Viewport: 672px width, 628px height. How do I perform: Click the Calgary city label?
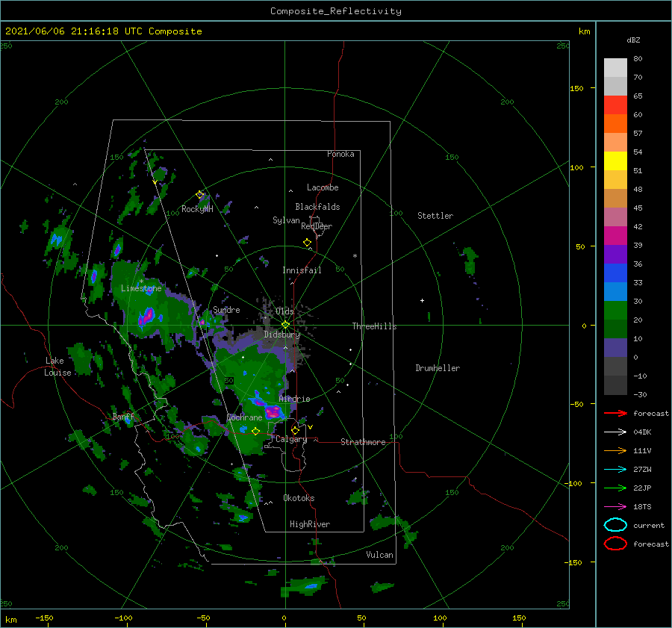click(x=291, y=439)
